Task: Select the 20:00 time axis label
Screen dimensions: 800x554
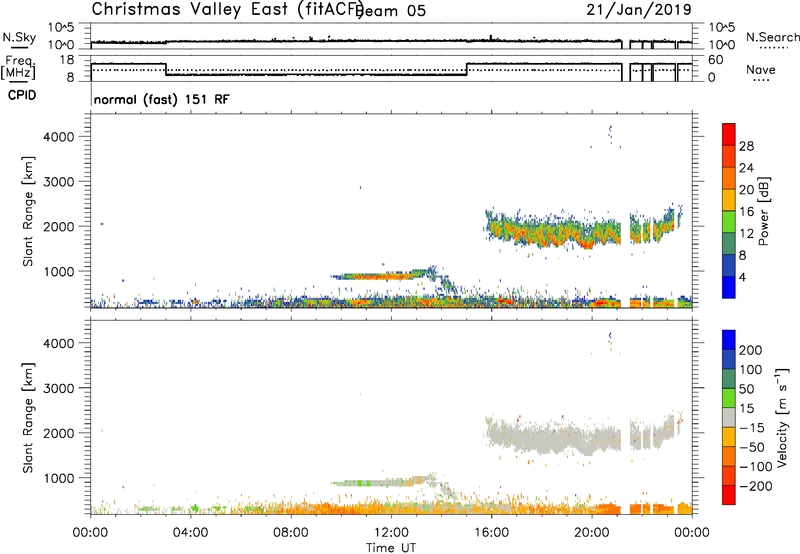Action: coord(591,533)
